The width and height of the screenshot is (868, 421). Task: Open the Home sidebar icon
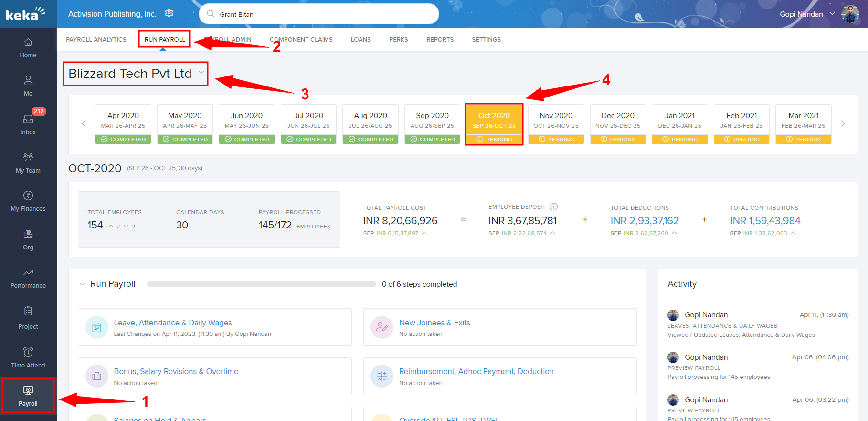pyautogui.click(x=28, y=48)
